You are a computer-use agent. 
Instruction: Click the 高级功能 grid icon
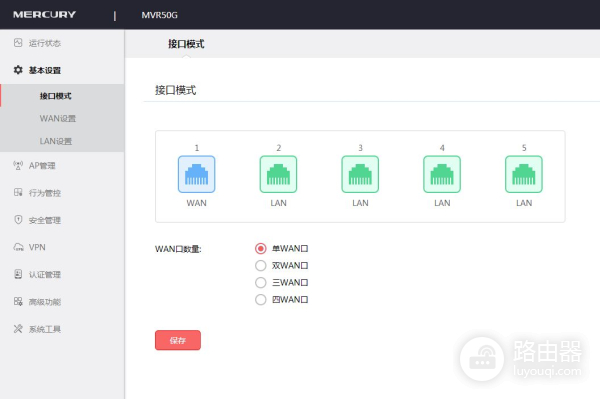point(18,301)
